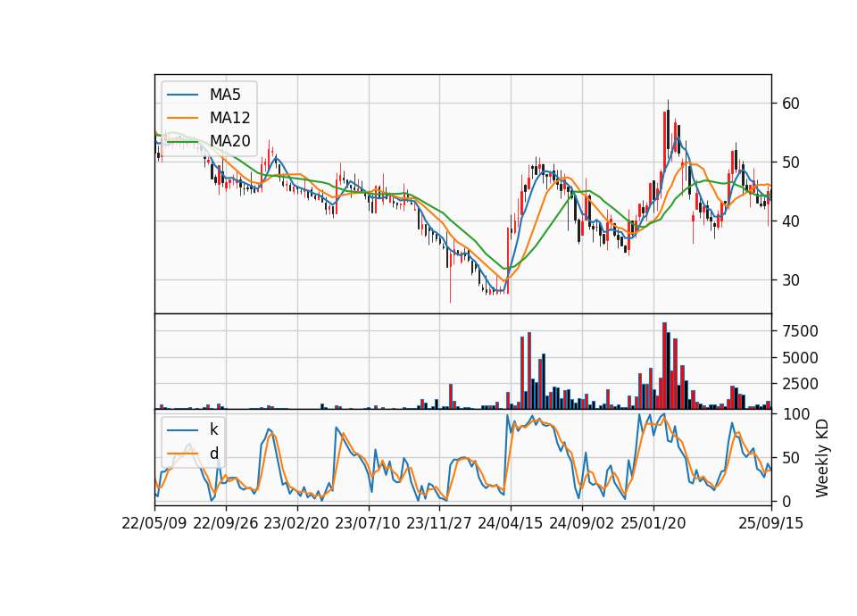Click the date label 24/04/15

pyautogui.click(x=511, y=523)
